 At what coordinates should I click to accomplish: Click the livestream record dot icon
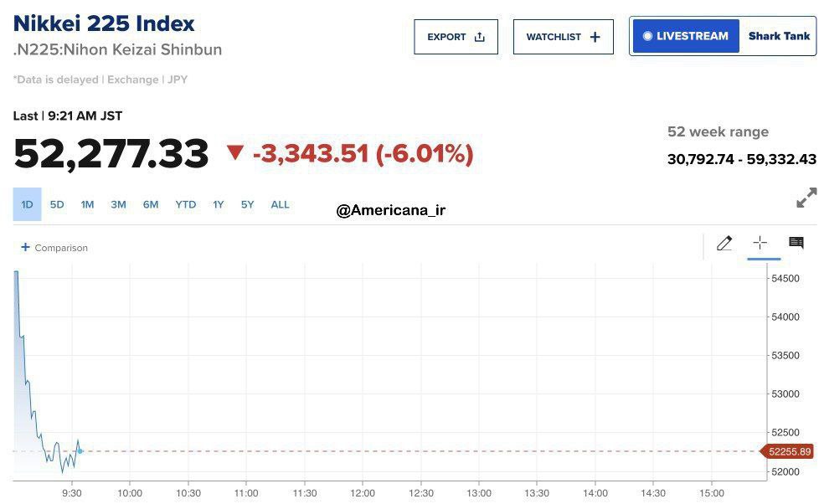(x=647, y=36)
